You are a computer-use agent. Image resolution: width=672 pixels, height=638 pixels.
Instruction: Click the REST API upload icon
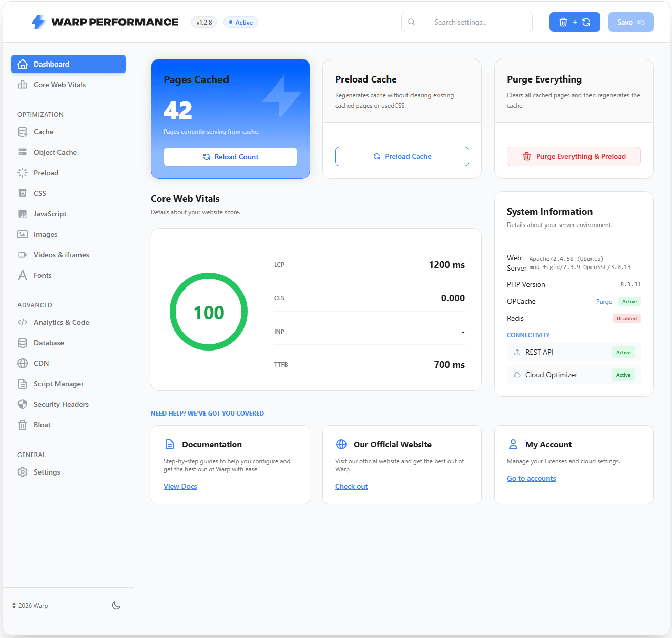pyautogui.click(x=517, y=352)
